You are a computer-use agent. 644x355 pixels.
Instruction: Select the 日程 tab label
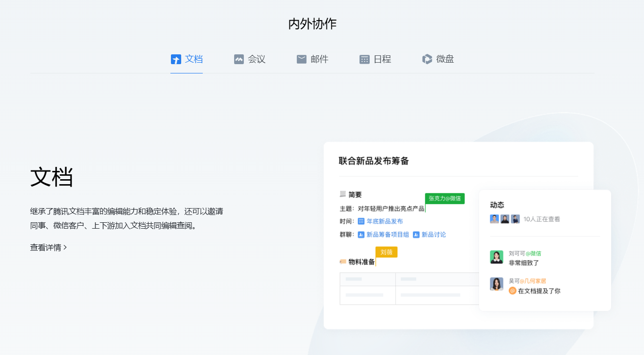tap(382, 59)
